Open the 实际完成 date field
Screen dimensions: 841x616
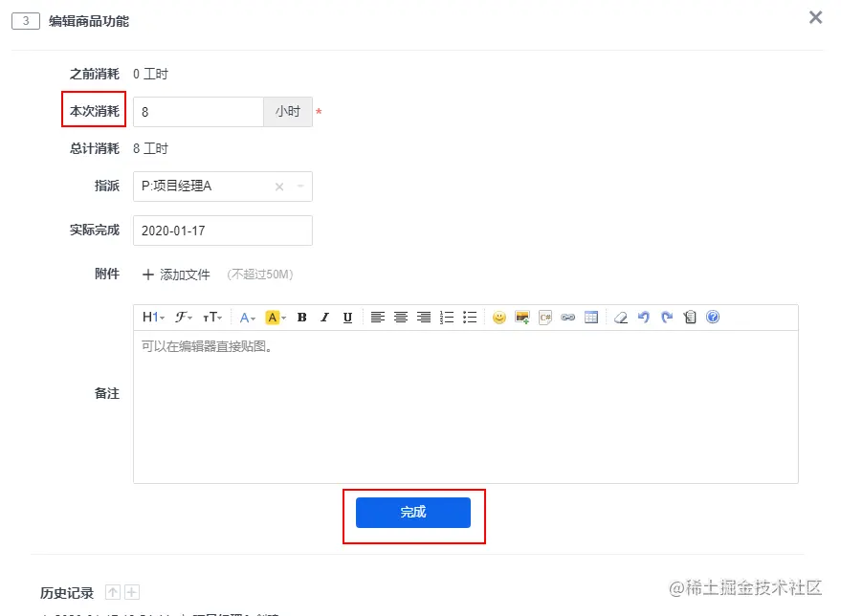223,231
